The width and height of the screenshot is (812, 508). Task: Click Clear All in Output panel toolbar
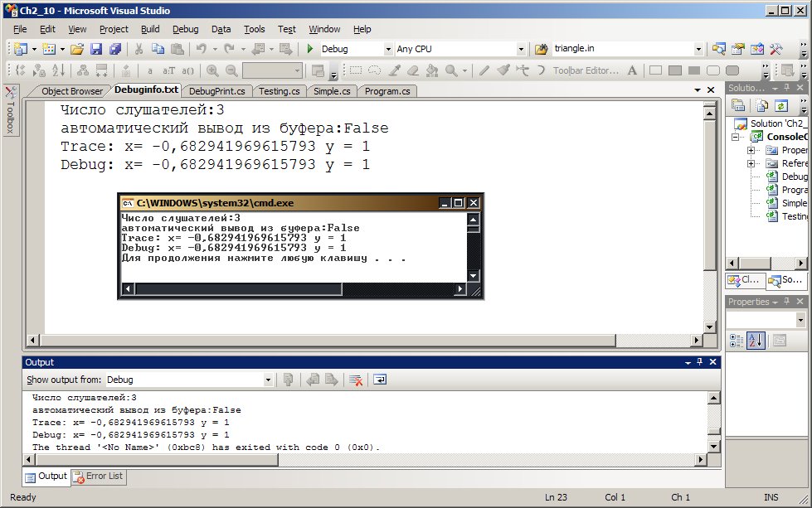(x=356, y=380)
